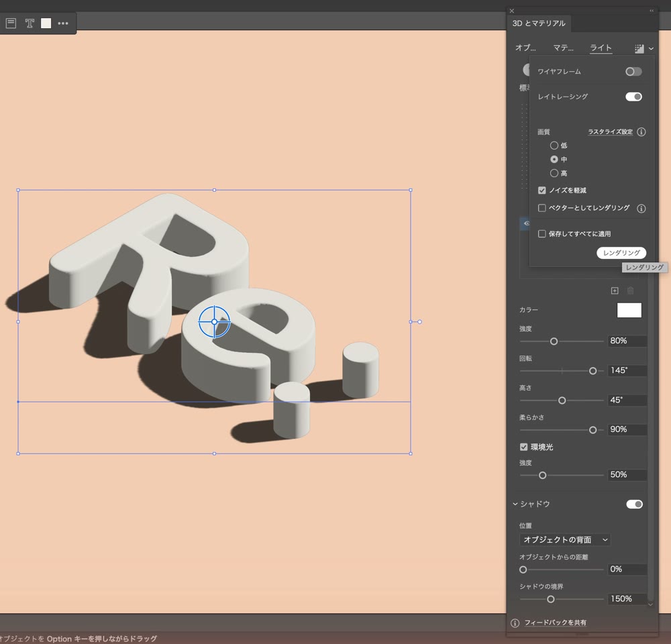
Task: Click the 145° rotation value field
Action: pos(627,370)
